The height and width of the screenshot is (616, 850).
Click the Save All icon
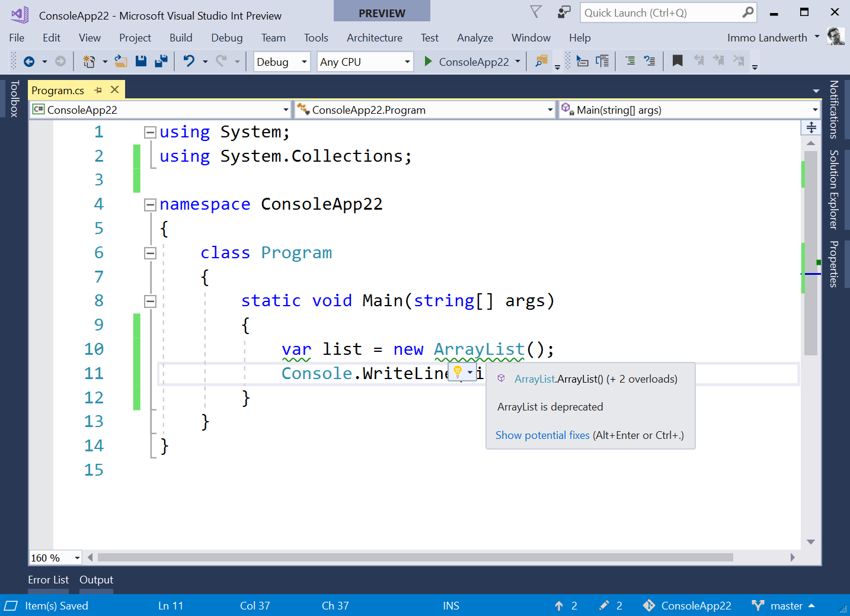161,61
